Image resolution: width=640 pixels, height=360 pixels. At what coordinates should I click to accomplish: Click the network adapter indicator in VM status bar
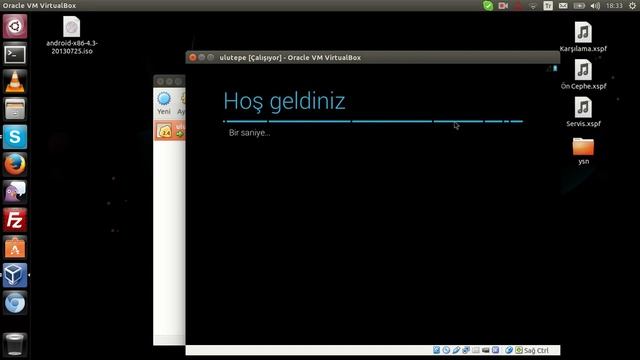click(x=466, y=350)
